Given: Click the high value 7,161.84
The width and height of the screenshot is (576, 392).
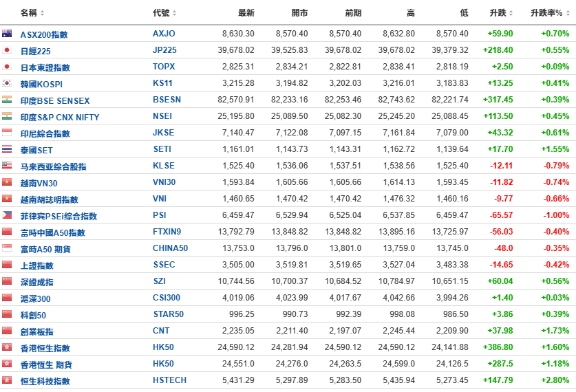Looking at the screenshot, I should [398, 133].
